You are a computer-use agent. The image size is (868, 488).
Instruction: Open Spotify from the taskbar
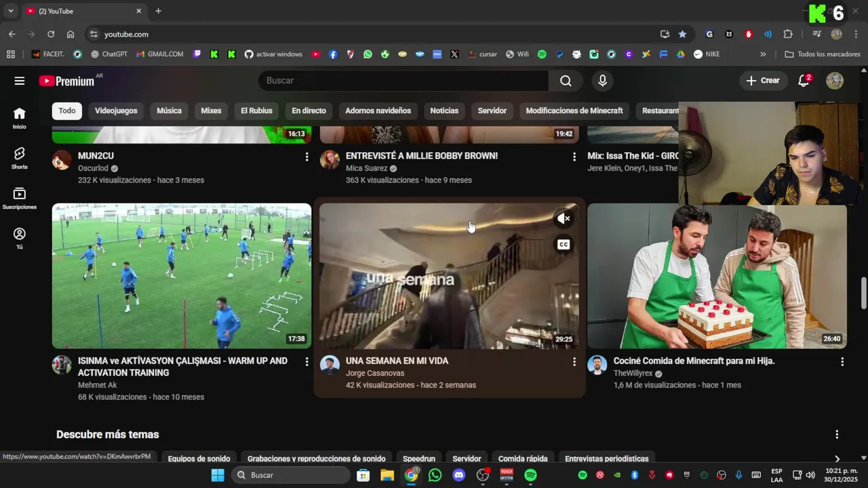click(x=530, y=475)
